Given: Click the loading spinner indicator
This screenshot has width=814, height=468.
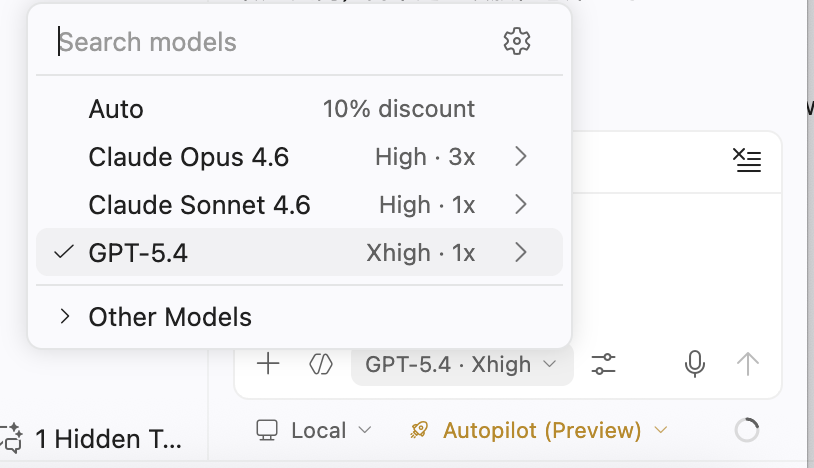Looking at the screenshot, I should coord(746,431).
